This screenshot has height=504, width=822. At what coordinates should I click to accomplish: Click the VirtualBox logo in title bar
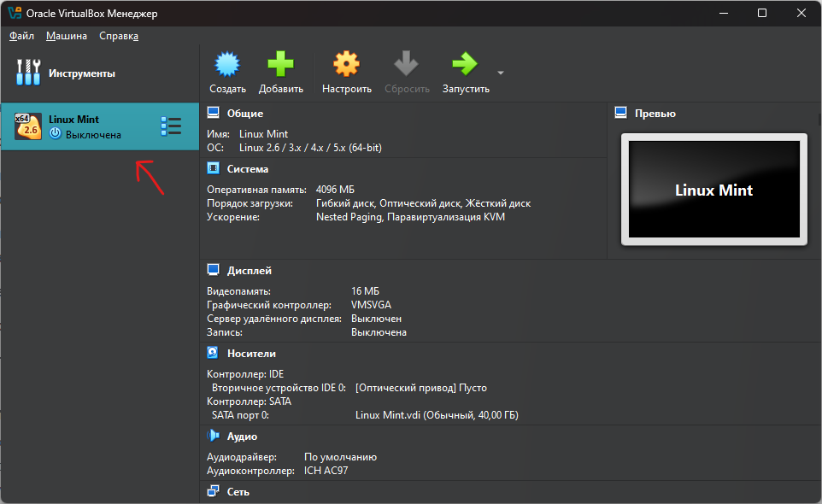[x=15, y=13]
